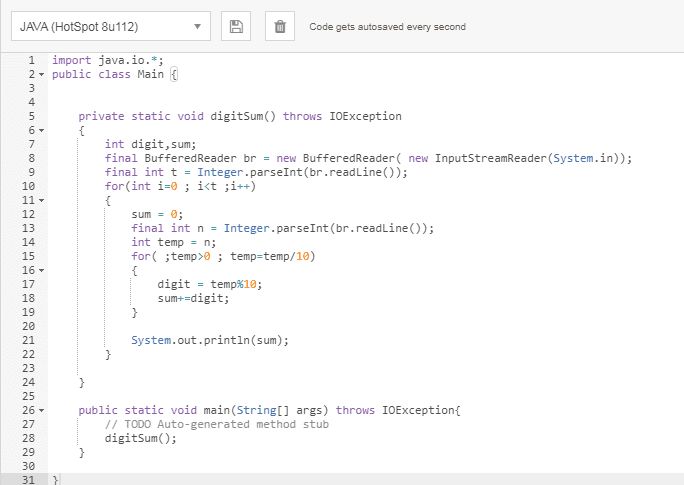
Task: Click the 'digitSum();' call on line 28
Action: click(140, 438)
